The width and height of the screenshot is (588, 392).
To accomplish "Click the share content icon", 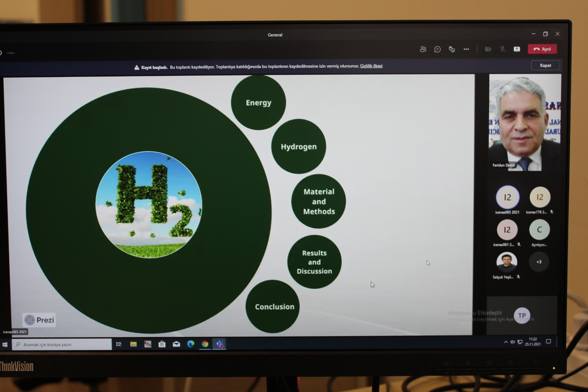I will tap(517, 49).
